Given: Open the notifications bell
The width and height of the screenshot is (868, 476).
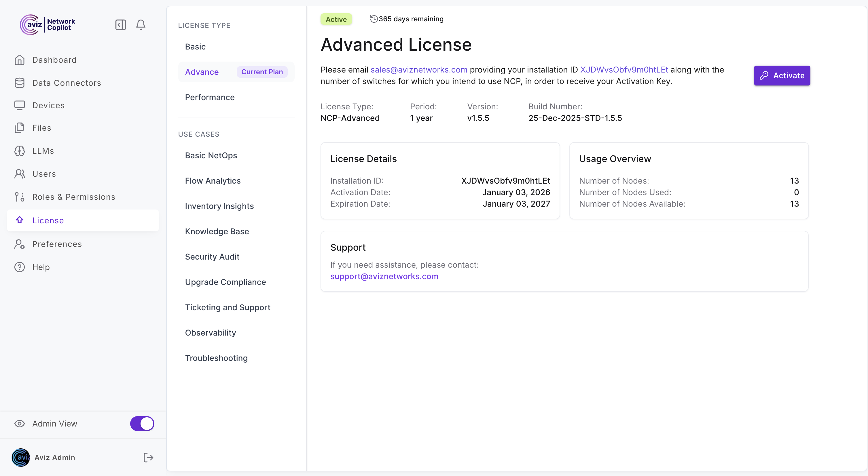Looking at the screenshot, I should click(141, 24).
